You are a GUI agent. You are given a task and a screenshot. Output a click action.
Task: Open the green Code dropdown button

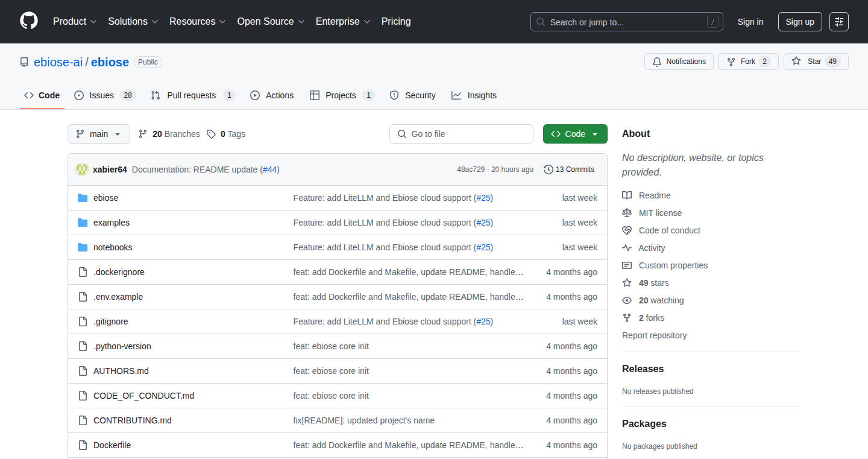pos(575,134)
